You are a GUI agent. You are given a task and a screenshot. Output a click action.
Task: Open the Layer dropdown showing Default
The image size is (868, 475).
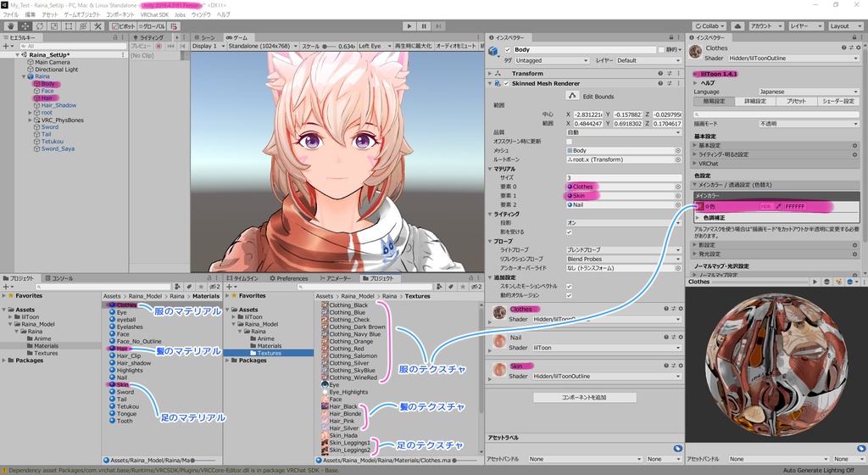pos(648,60)
